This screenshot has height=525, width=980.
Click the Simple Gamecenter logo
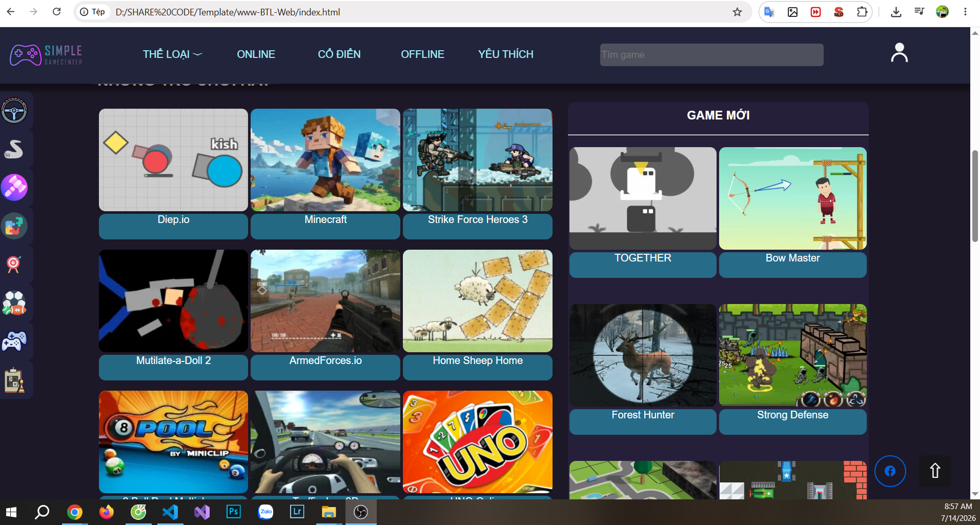pos(46,55)
